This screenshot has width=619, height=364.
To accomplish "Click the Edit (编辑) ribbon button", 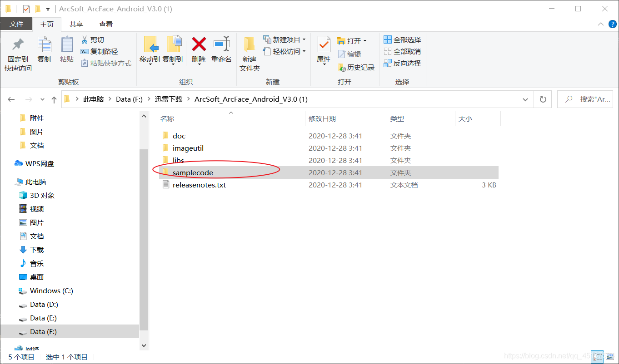I will point(349,54).
